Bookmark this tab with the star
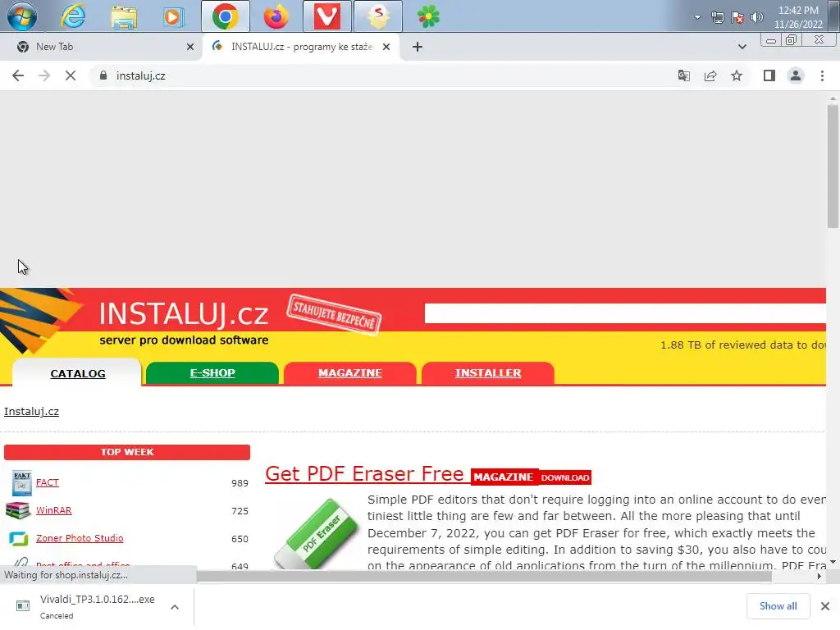The image size is (840, 630). click(737, 75)
